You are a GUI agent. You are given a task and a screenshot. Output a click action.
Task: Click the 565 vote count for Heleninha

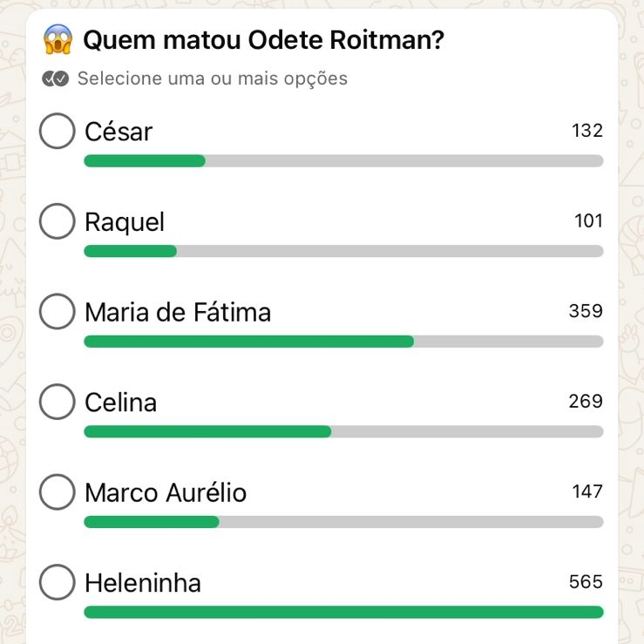[586, 581]
